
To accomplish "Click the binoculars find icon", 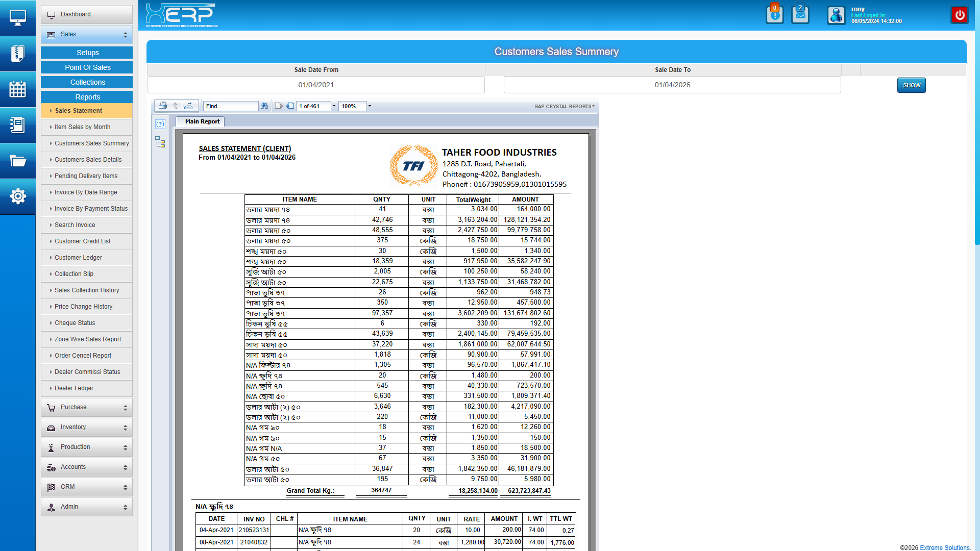I will coord(264,106).
